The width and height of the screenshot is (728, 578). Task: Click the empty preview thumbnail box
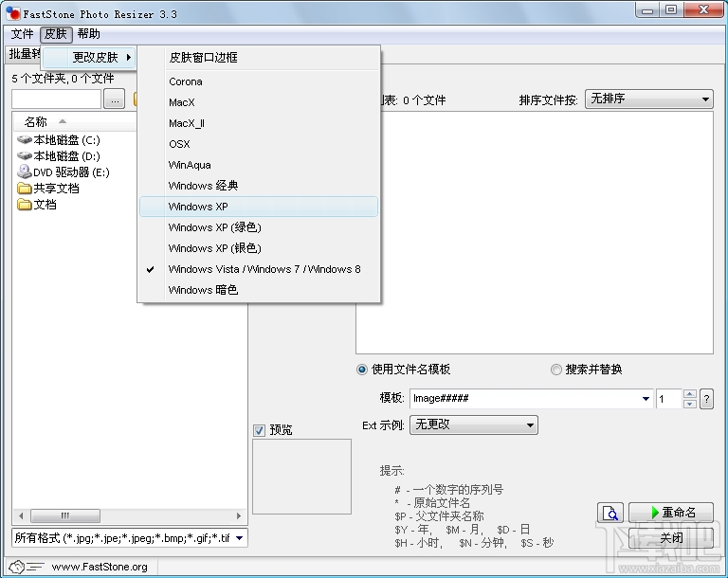click(x=301, y=477)
